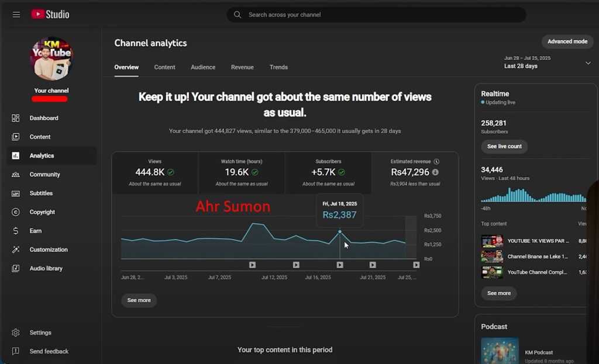Expand the hamburger navigation menu
The width and height of the screenshot is (599, 364).
[x=16, y=14]
